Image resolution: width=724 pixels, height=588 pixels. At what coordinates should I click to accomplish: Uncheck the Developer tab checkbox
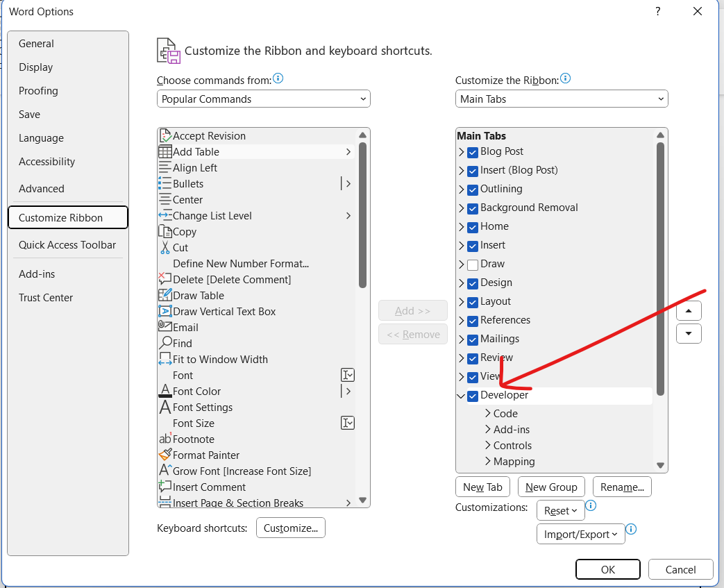[x=473, y=396]
